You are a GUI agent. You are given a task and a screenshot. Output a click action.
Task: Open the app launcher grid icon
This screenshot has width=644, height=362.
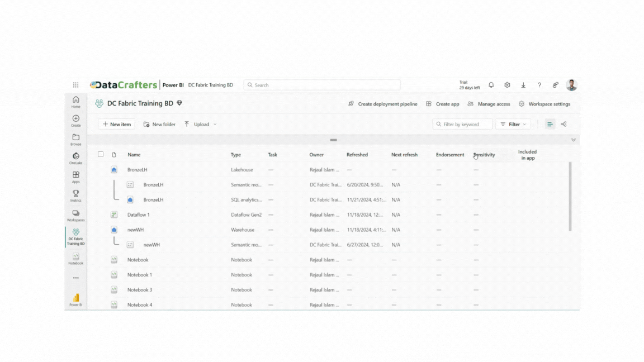[x=76, y=85]
